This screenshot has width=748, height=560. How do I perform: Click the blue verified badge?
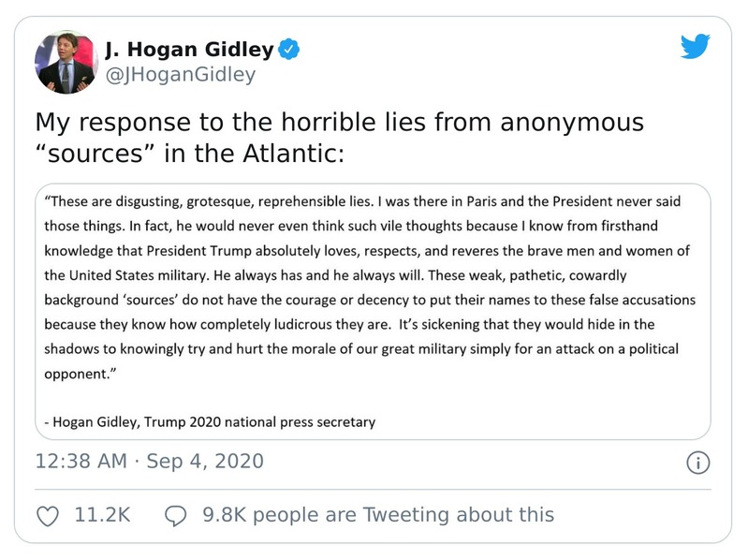click(x=291, y=50)
